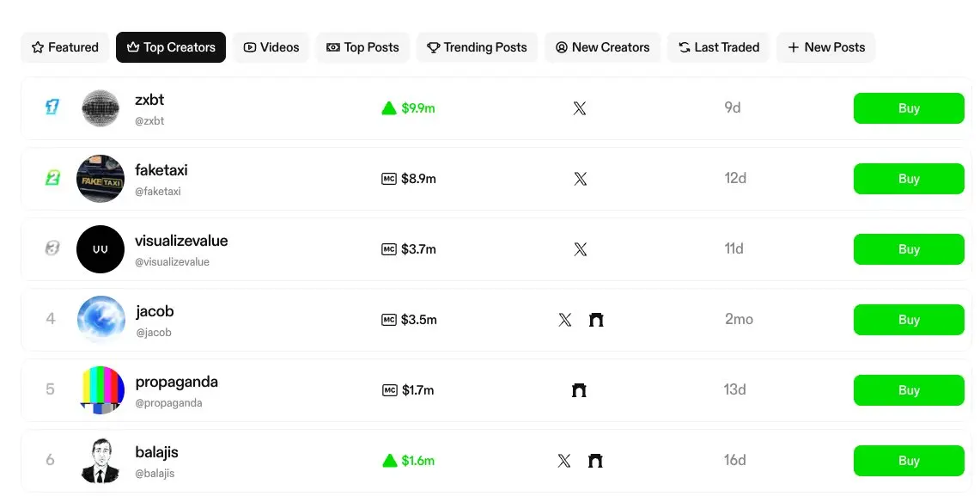Open the Trending Posts tab

tap(477, 47)
